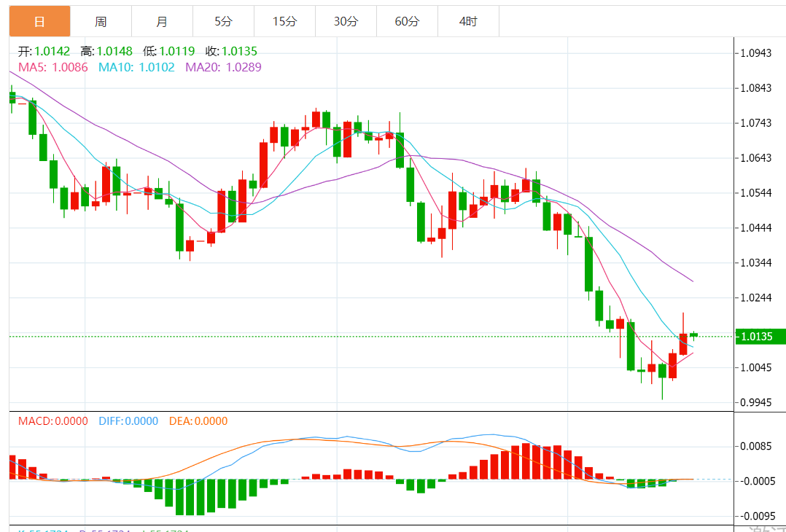Image resolution: width=786 pixels, height=532 pixels.
Task: Open the 15分 timeframe tab
Action: point(284,21)
